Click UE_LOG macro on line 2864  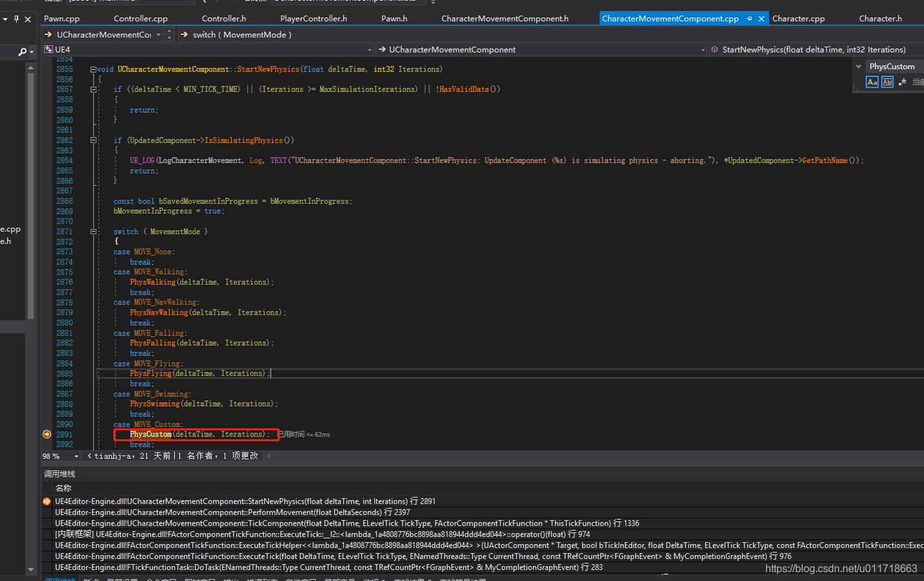pos(142,160)
